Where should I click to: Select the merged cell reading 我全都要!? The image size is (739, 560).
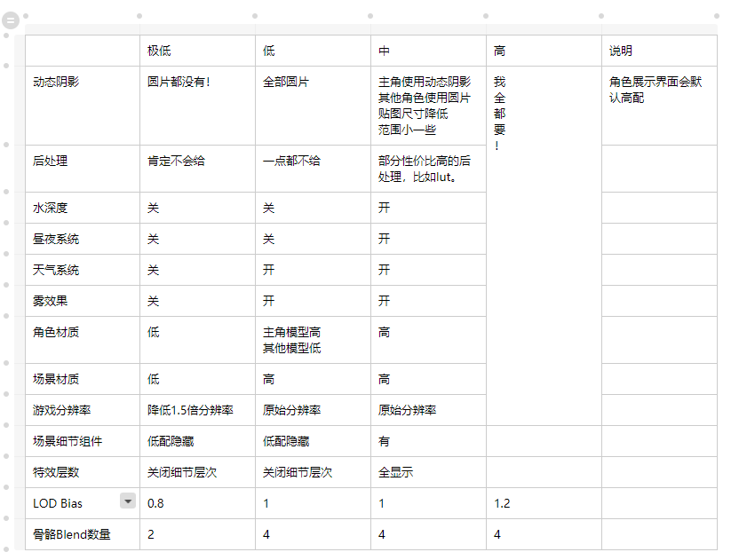click(x=544, y=246)
